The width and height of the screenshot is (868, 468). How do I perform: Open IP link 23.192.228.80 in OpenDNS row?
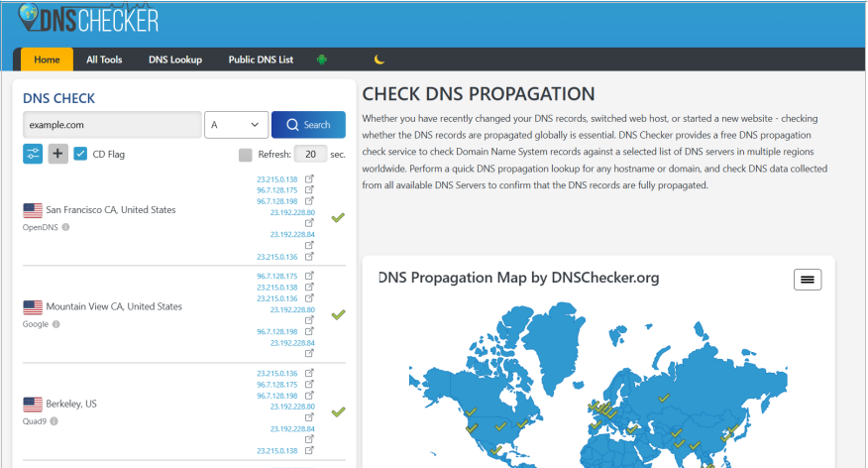tap(292, 212)
